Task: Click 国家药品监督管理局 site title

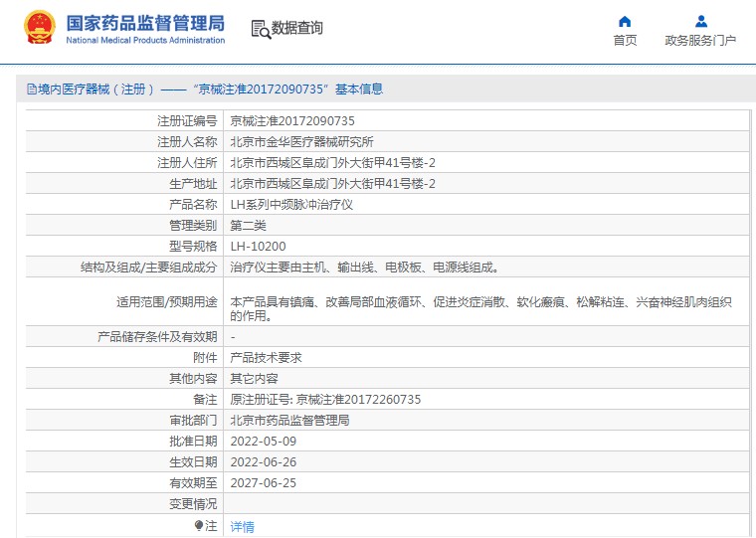Action: pyautogui.click(x=145, y=23)
